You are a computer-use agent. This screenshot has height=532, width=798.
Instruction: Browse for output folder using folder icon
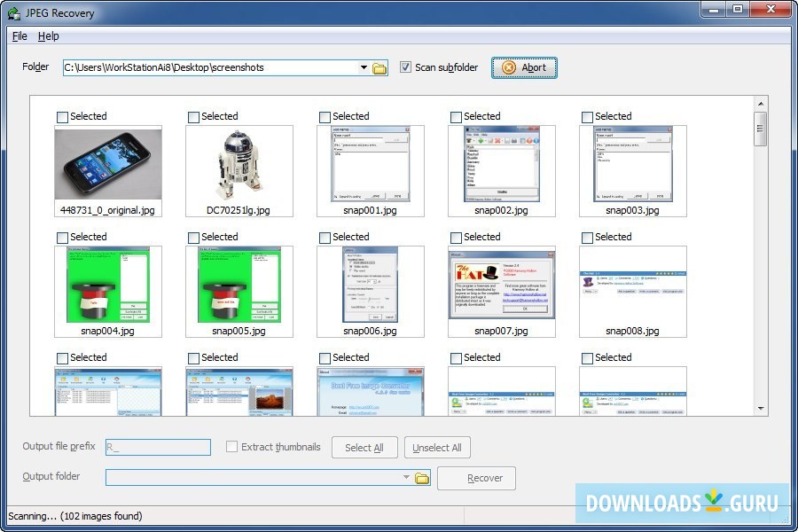[422, 478]
